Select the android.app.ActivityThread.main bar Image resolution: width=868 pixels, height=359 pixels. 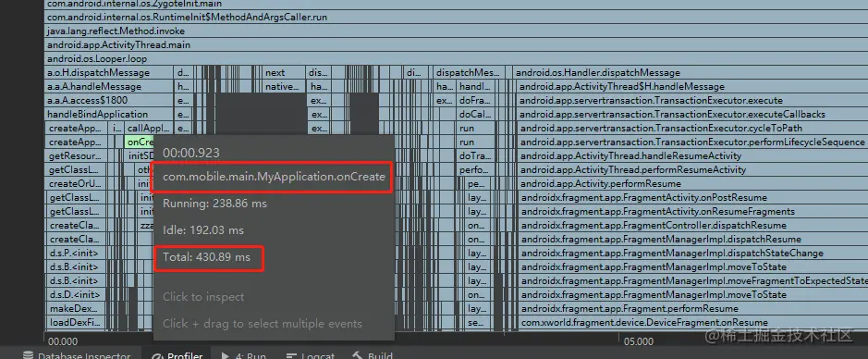click(456, 44)
